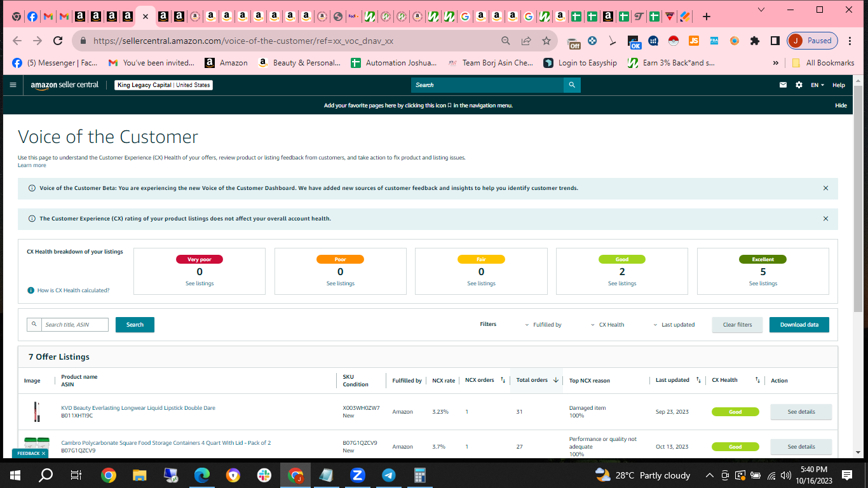Viewport: 868px width, 488px height.
Task: See listings under the Excellent card
Action: point(763,283)
